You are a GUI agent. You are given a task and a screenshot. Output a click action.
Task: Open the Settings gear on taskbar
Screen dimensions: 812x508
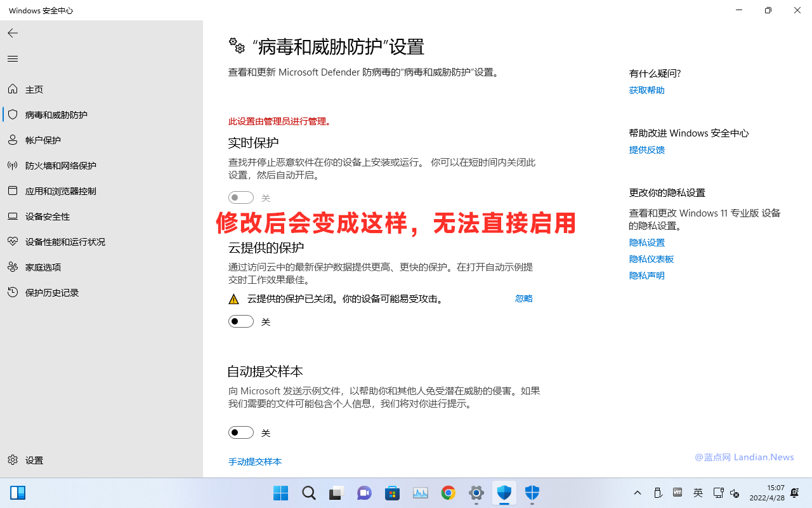(476, 493)
